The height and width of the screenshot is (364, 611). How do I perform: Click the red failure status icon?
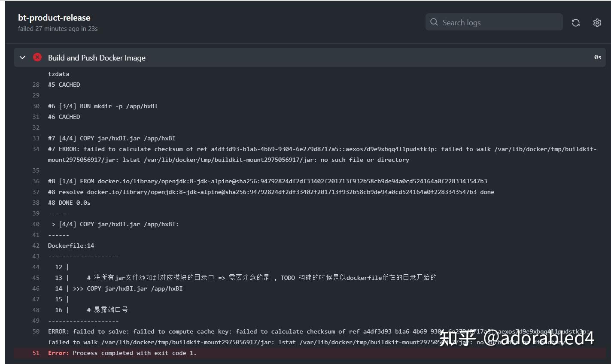37,57
